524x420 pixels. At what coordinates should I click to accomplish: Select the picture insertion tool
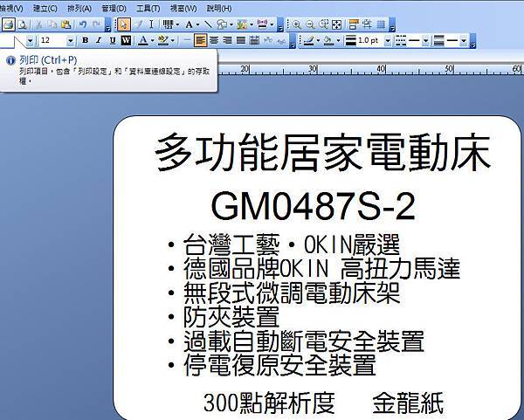coord(242,24)
